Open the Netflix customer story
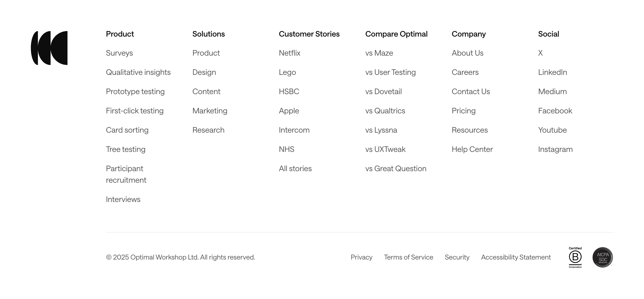Viewport: 644px width, 299px height. tap(289, 53)
